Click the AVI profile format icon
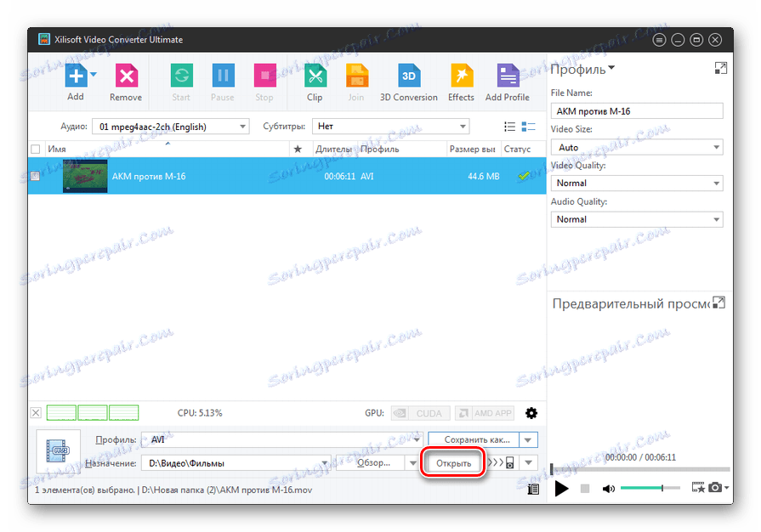 58,451
